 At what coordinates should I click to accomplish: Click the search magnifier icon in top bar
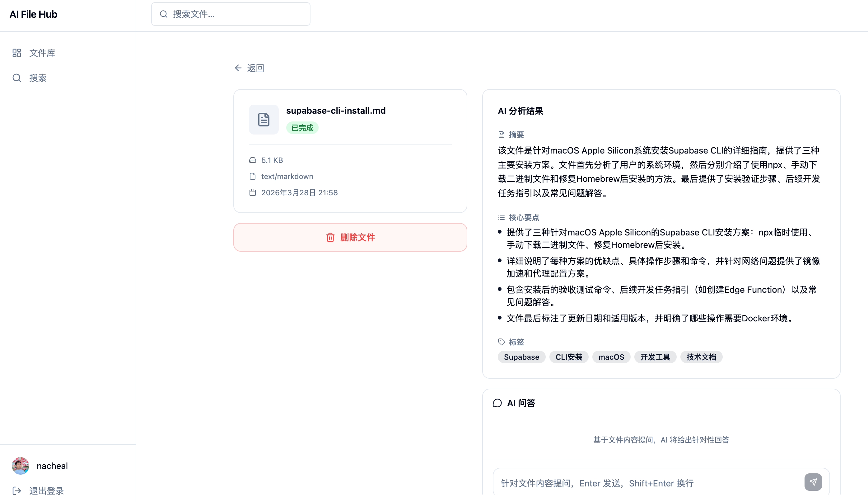pyautogui.click(x=164, y=14)
